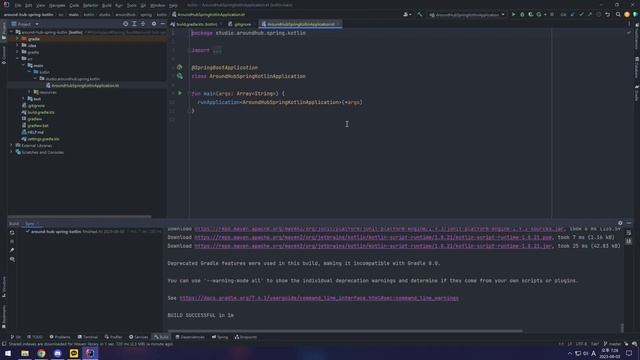Click the locate/select opened file target icon
Screen dimensions: 640x360
click(x=125, y=24)
